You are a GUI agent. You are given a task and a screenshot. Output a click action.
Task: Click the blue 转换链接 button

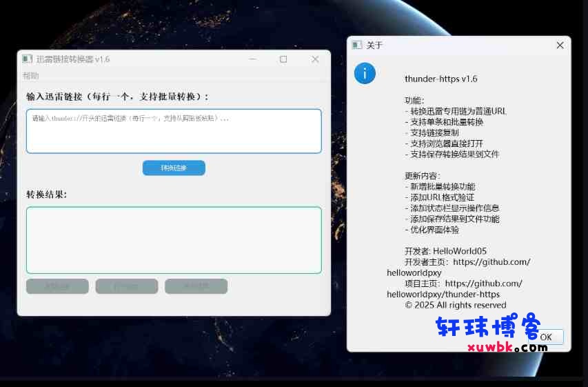(x=174, y=168)
